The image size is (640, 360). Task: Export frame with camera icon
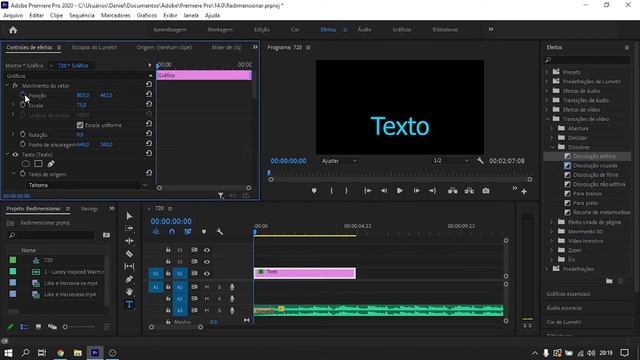point(486,191)
